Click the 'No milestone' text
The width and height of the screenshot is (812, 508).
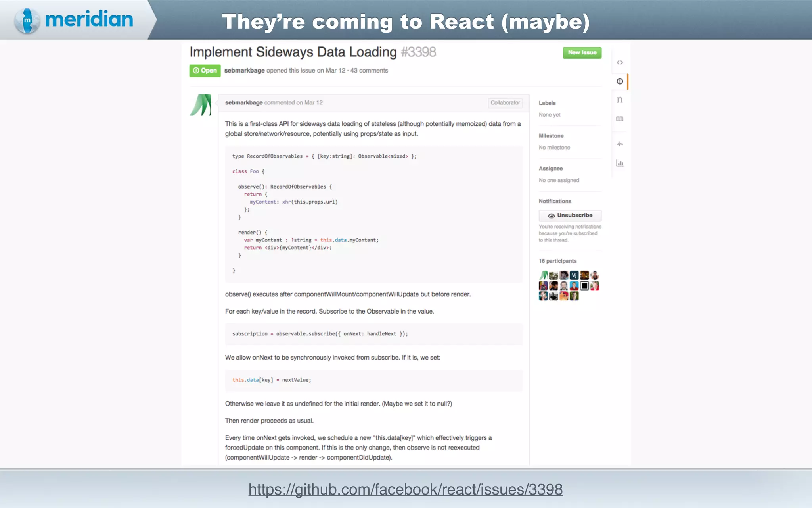coord(554,148)
